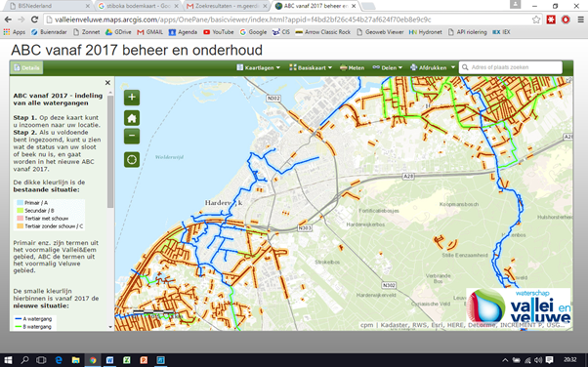Close the details side panel

point(107,82)
